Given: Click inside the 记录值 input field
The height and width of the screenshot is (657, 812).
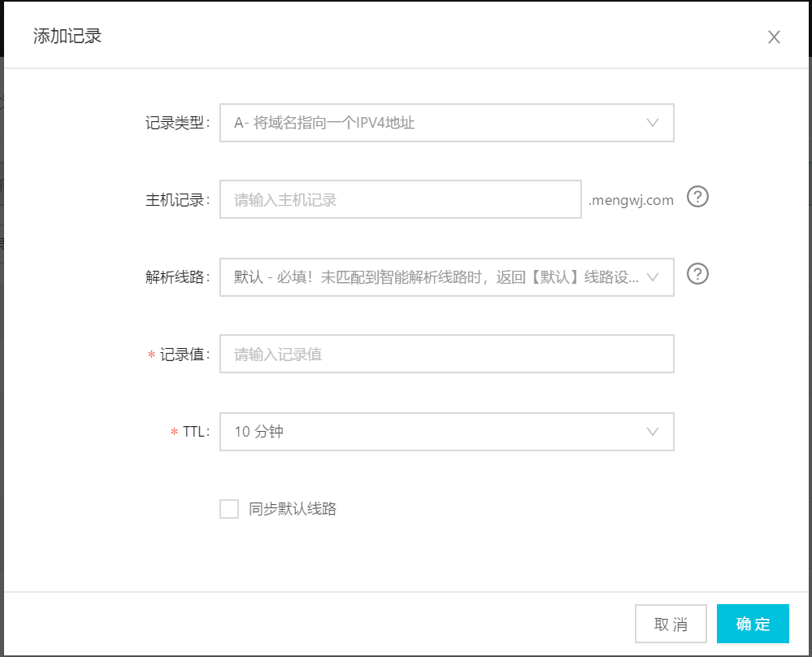Looking at the screenshot, I should [x=447, y=354].
